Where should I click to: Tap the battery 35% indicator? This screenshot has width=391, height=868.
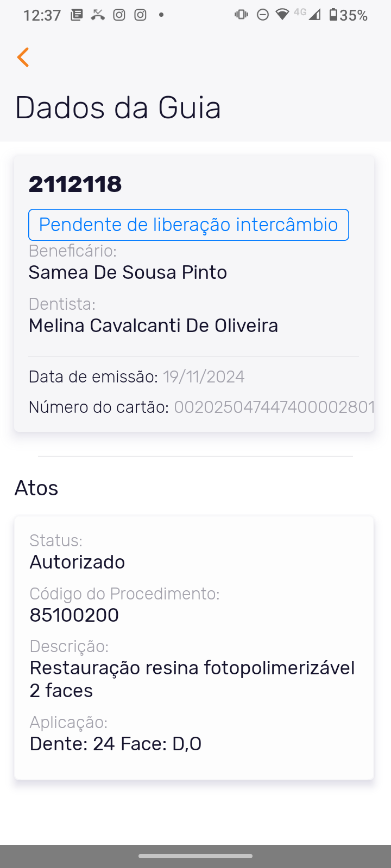pos(348,15)
